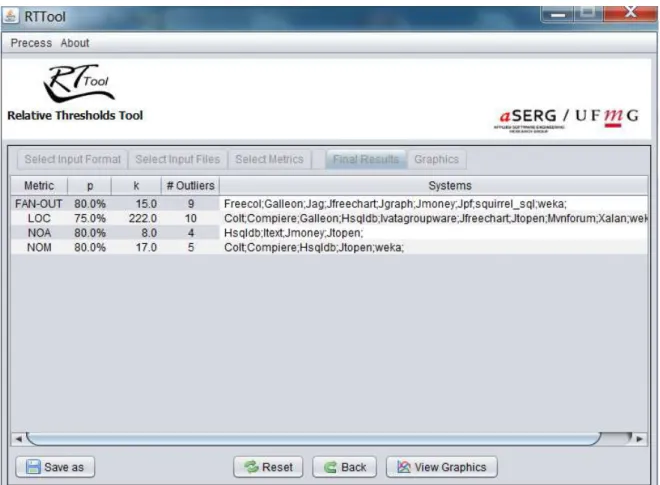Click outlier count 4 in NOA row
Image resolution: width=660 pixels, height=485 pixels.
pos(190,233)
